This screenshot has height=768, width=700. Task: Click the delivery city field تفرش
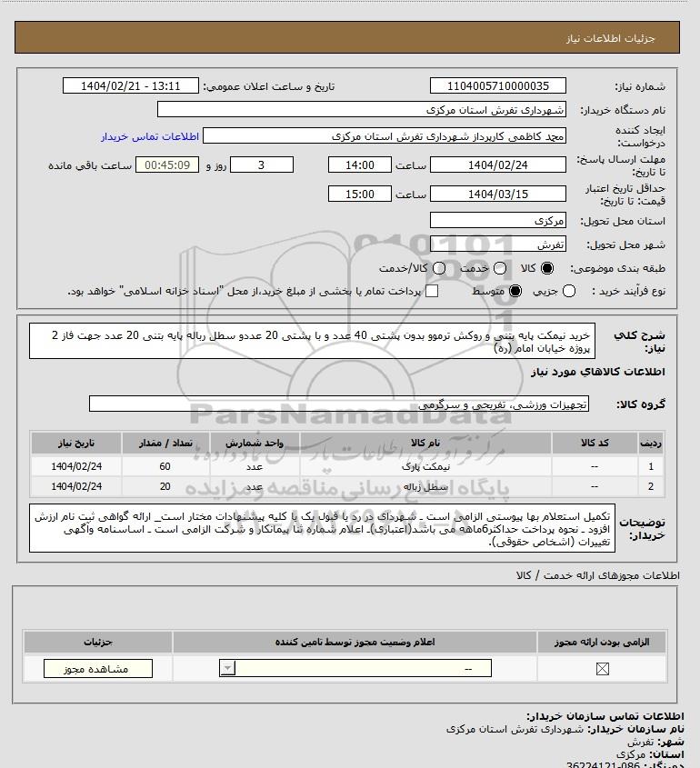(497, 244)
